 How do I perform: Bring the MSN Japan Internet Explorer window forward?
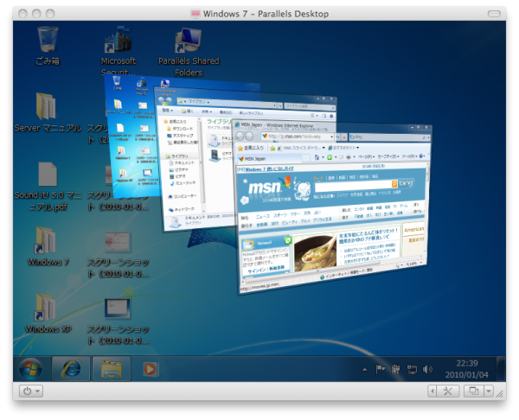tap(333, 207)
